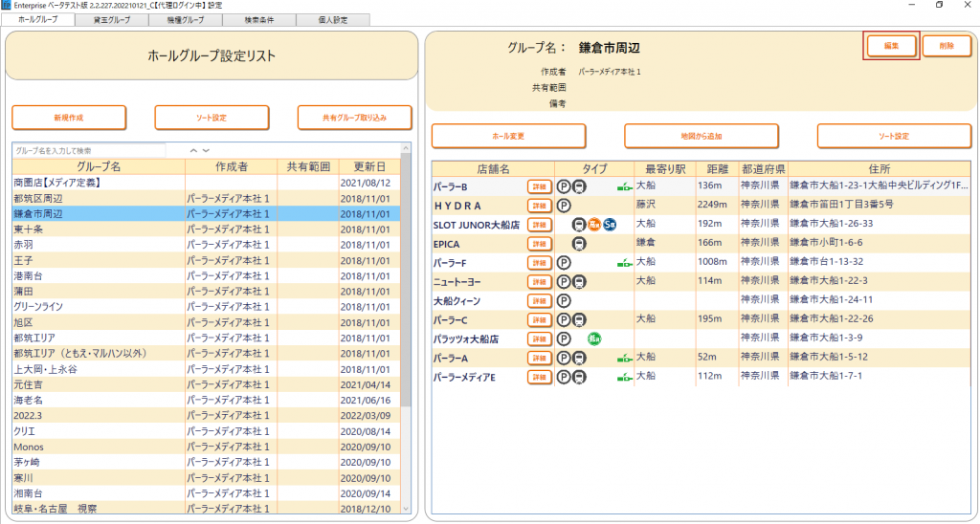Click address 鎌倉市小町1-6-6
The height and width of the screenshot is (524, 980).
(x=826, y=242)
